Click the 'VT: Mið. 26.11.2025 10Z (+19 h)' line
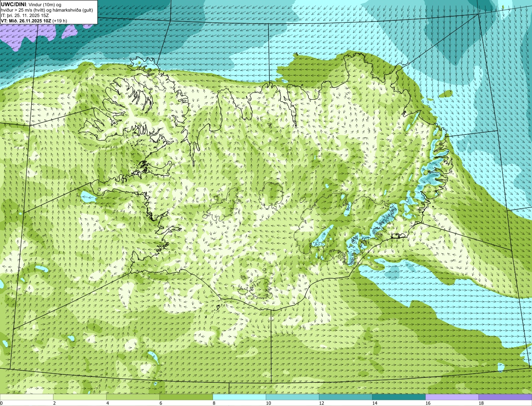This screenshot has height=406, width=532. [34, 21]
